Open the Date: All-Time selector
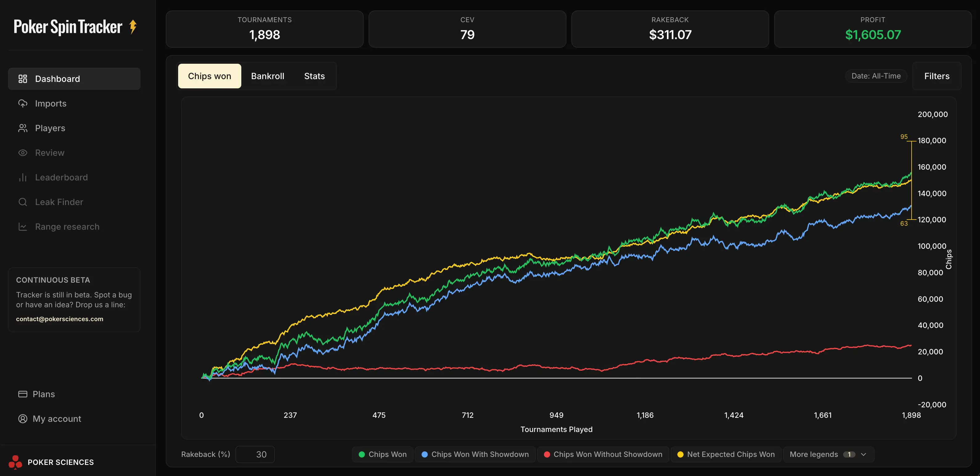Image resolution: width=980 pixels, height=476 pixels. 876,76
